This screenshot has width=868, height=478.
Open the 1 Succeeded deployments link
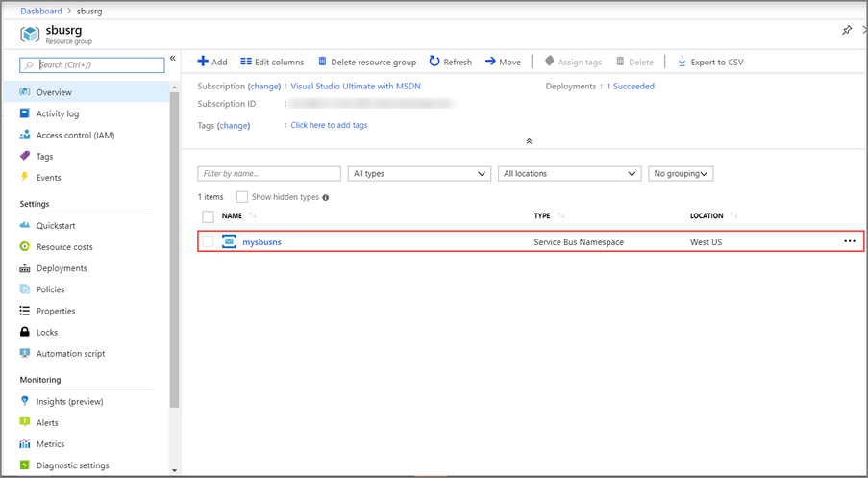coord(630,87)
